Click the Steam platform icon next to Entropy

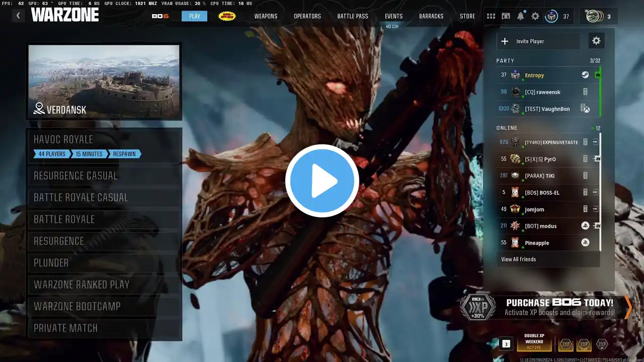pos(585,75)
